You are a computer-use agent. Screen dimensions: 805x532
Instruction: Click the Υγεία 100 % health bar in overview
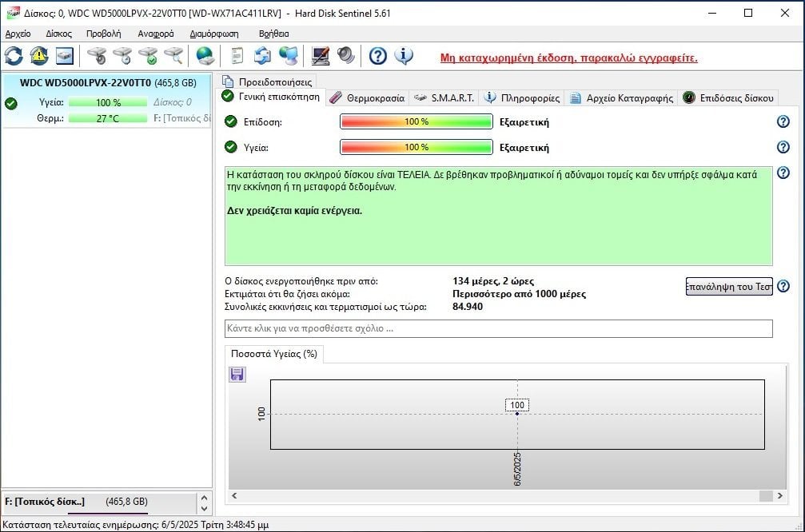click(416, 147)
